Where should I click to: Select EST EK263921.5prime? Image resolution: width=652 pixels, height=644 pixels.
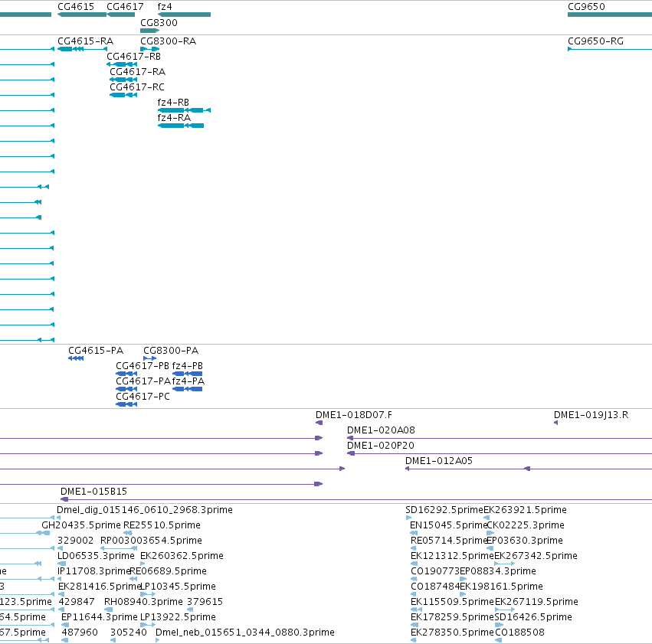pos(525,510)
